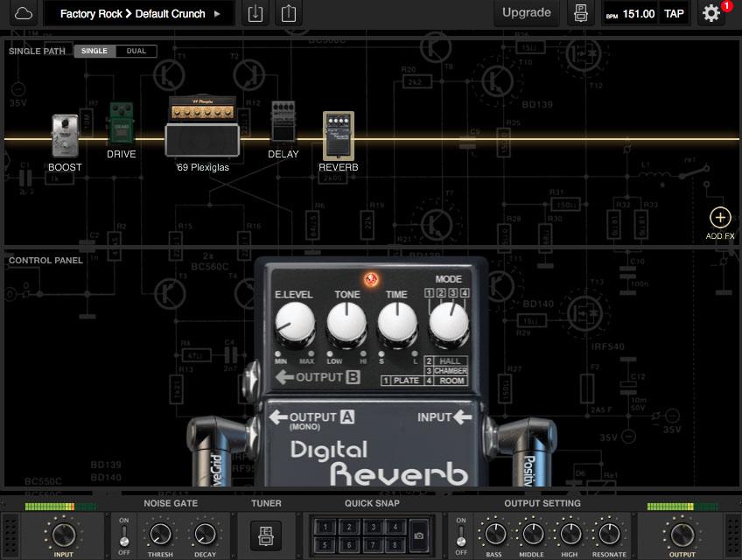This screenshot has width=742, height=560.
Task: Turn on the Output Setting switch
Action: [x=461, y=535]
